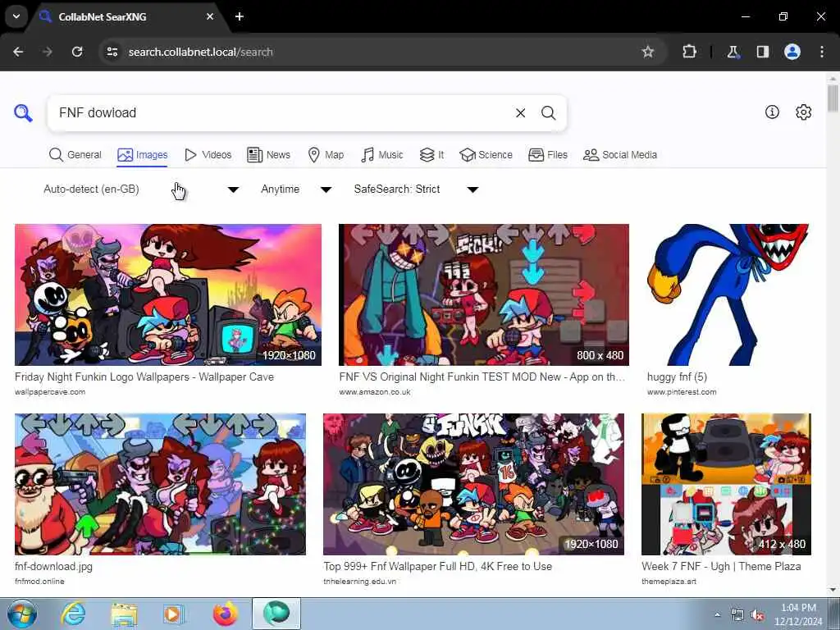Viewport: 840px width, 630px height.
Task: Switch to Files category
Action: [x=547, y=155]
